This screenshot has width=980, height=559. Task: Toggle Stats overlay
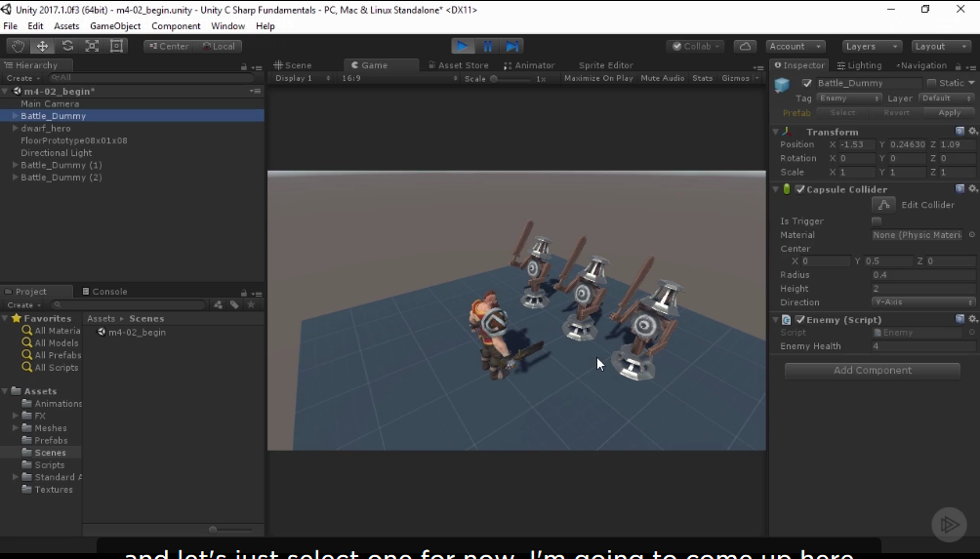pos(703,78)
